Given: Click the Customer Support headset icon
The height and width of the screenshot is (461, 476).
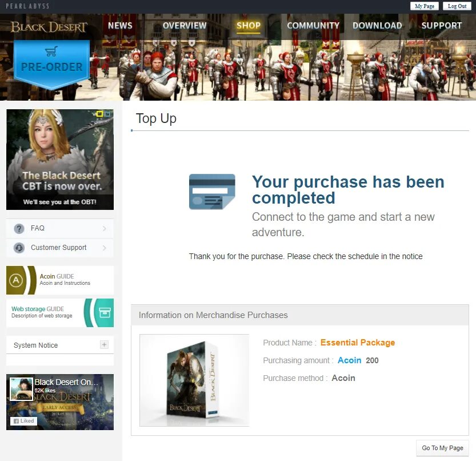Looking at the screenshot, I should (x=19, y=248).
